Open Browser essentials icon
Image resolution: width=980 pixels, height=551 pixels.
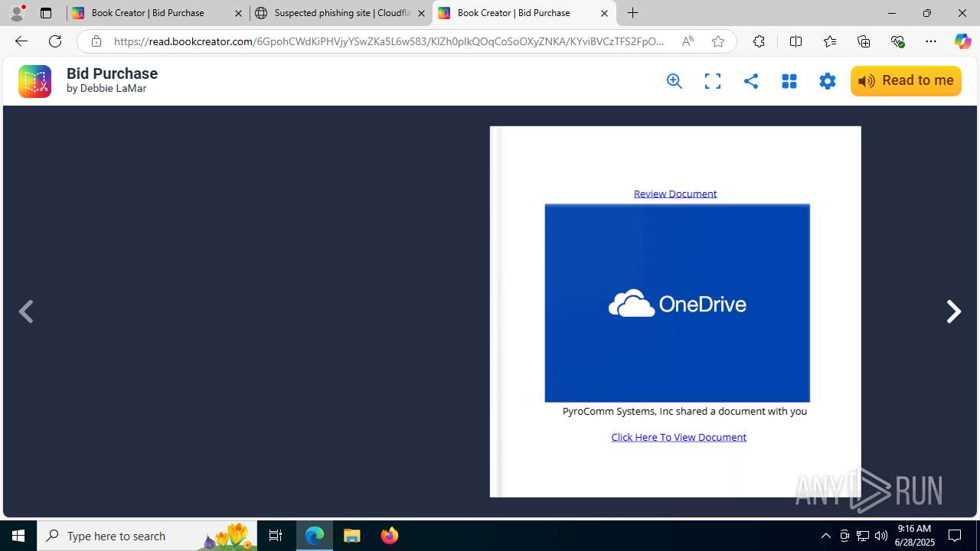pos(897,41)
